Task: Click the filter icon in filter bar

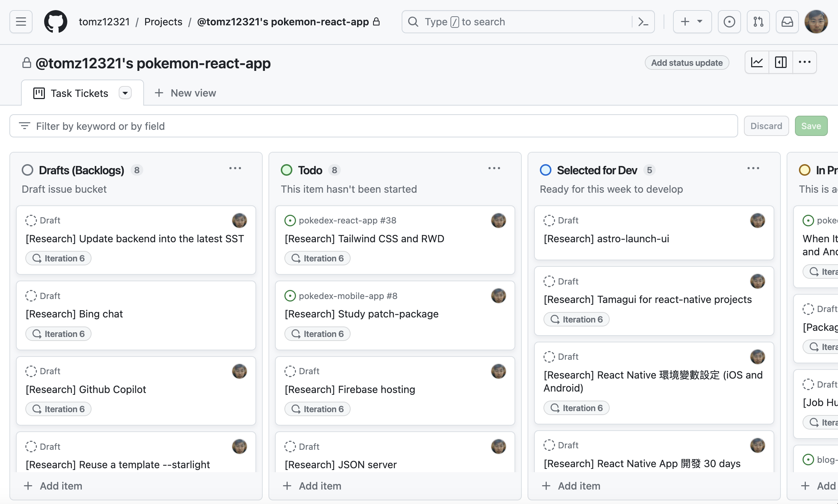Action: tap(24, 126)
